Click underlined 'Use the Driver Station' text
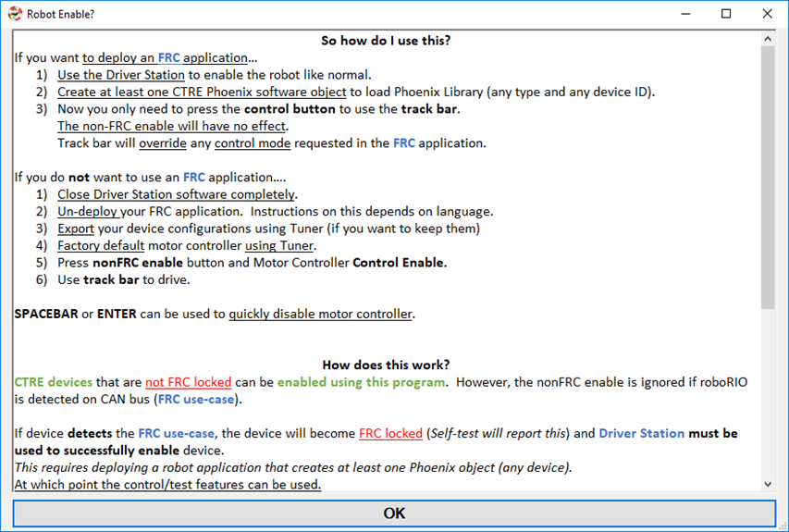 (x=121, y=75)
